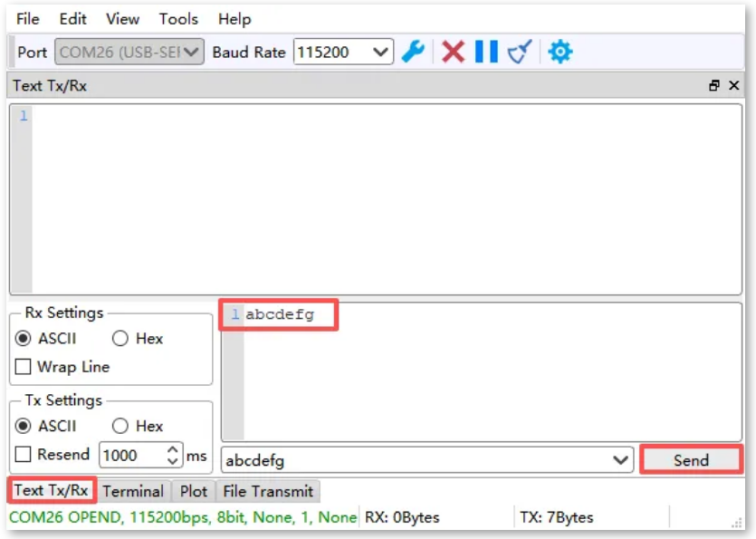Screen dimensions: 756x539
Task: Switch to the Terminal tab
Action: [x=133, y=491]
